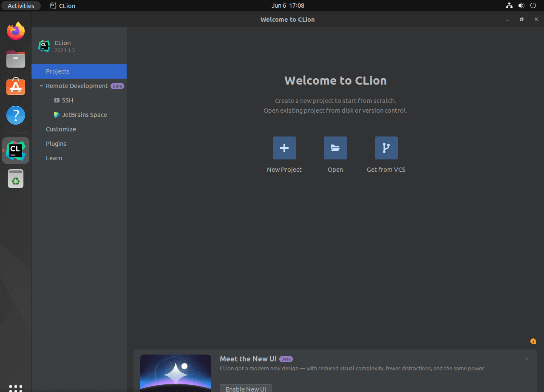Open the Activities menu
The image size is (544, 392).
21,6
